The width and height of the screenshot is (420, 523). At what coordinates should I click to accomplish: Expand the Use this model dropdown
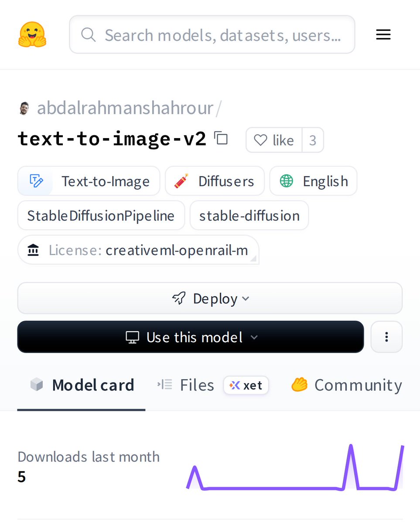pos(191,337)
